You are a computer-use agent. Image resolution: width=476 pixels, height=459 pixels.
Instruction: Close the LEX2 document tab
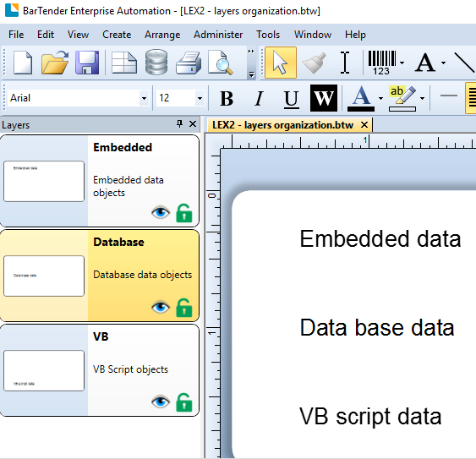coord(364,125)
